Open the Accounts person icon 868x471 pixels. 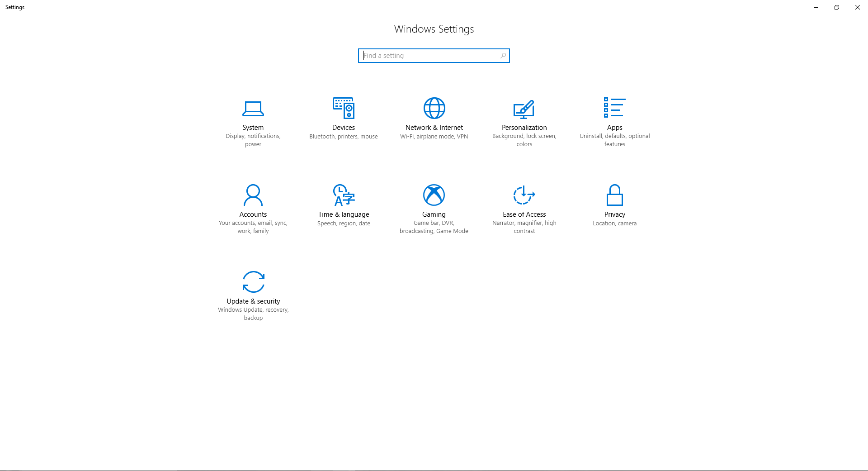coord(253,195)
